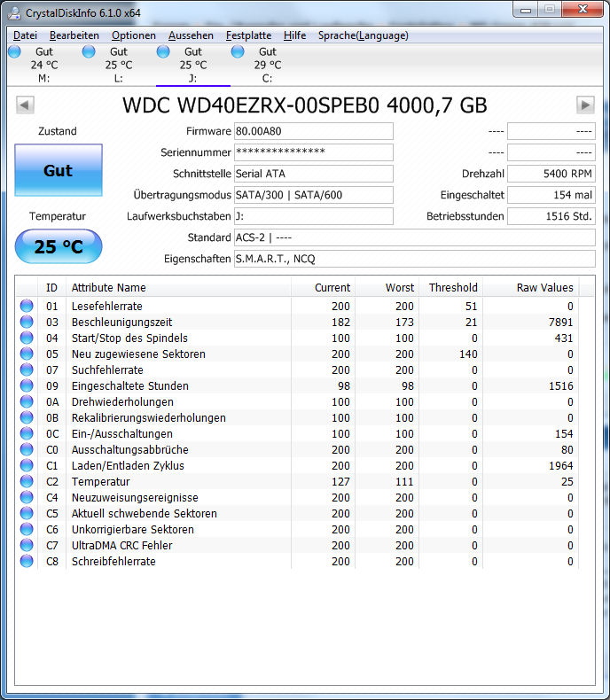Click current value 127 of Temperatur row
The width and height of the screenshot is (610, 700).
tap(340, 482)
